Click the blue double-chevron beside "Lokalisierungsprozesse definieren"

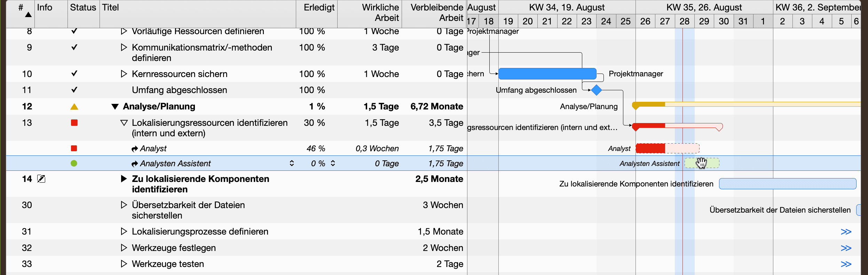pos(846,231)
